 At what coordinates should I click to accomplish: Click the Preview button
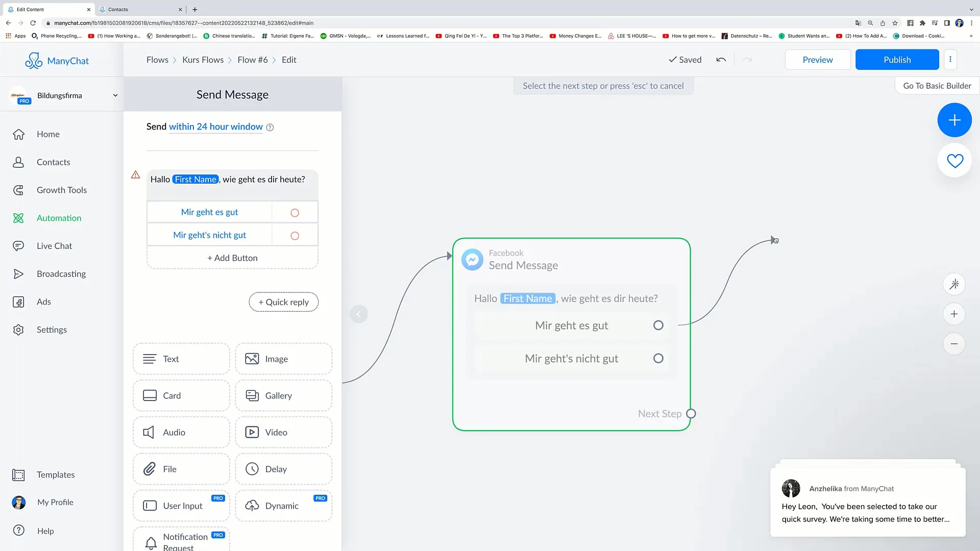817,59
